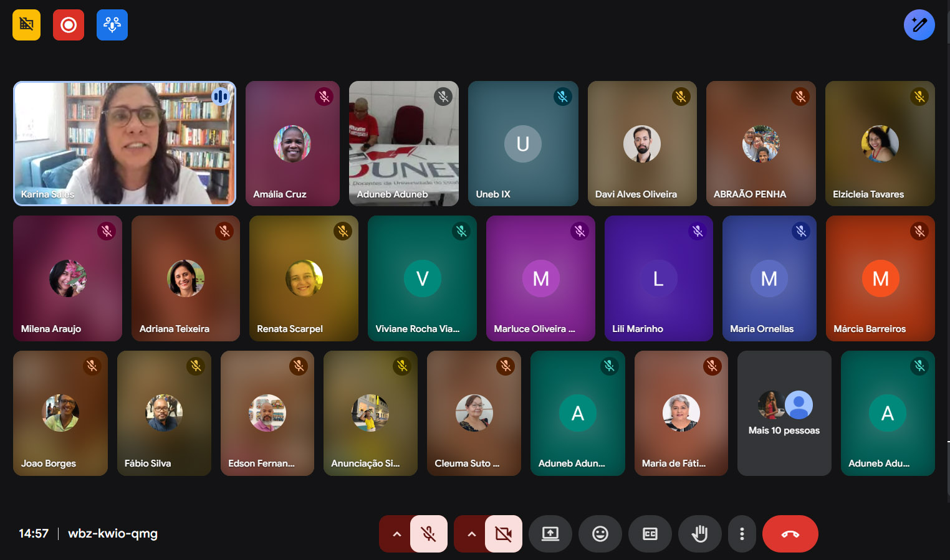
Task: Open the three-dot more options menu
Action: (742, 534)
